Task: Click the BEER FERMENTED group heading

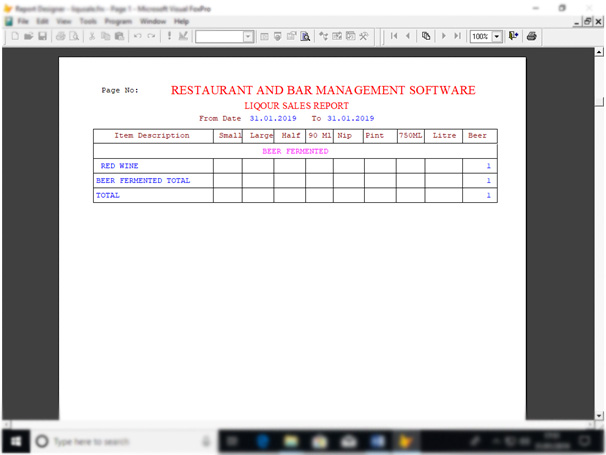Action: (x=295, y=151)
